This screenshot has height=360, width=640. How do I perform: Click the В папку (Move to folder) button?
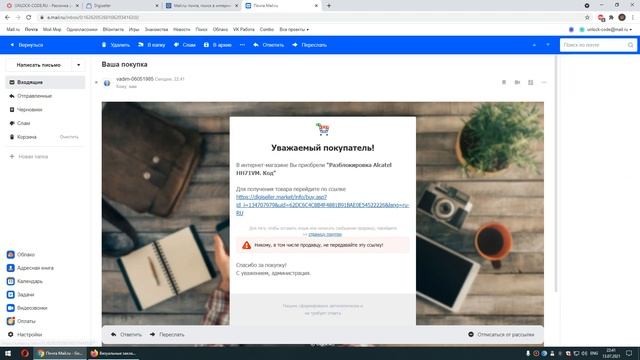click(x=151, y=45)
